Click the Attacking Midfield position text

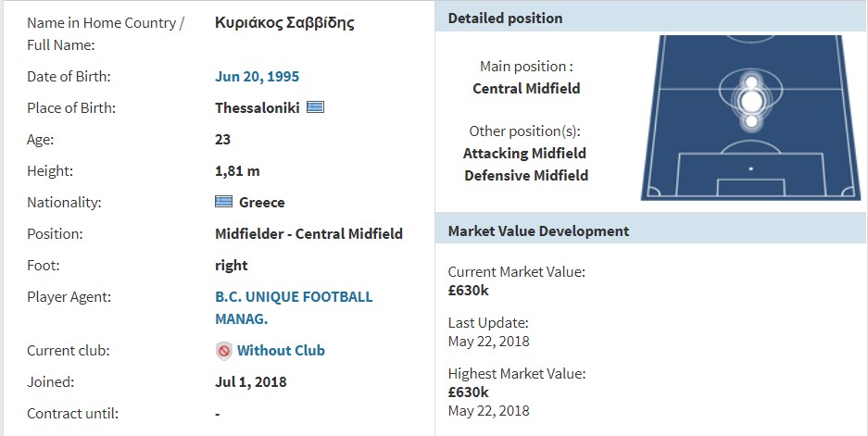(525, 154)
